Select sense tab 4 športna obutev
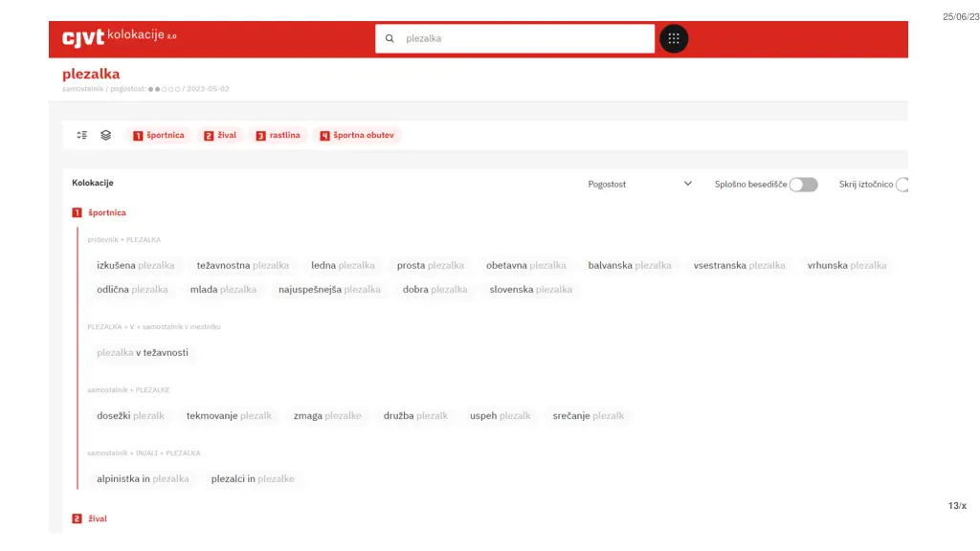Screen dimensions: 980x551 click(x=357, y=135)
